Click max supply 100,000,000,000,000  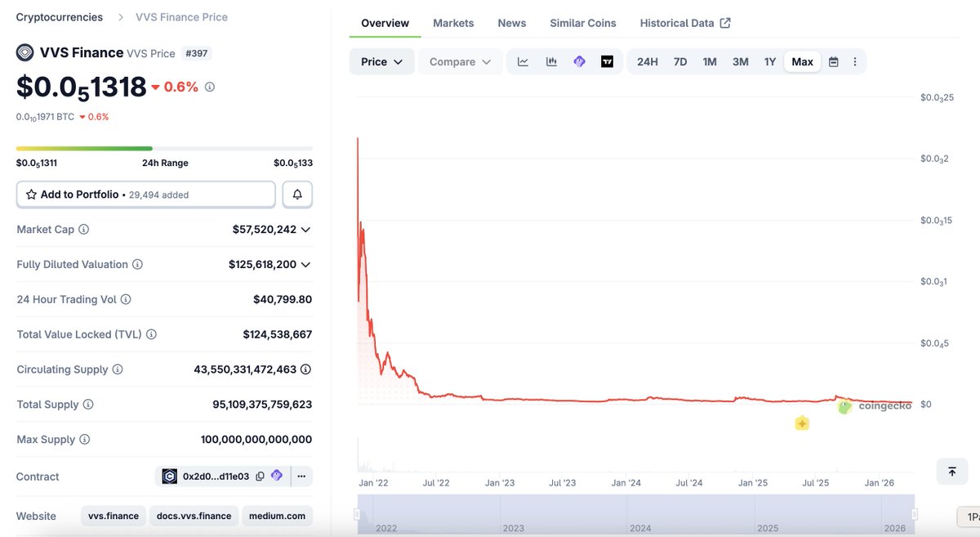click(256, 440)
